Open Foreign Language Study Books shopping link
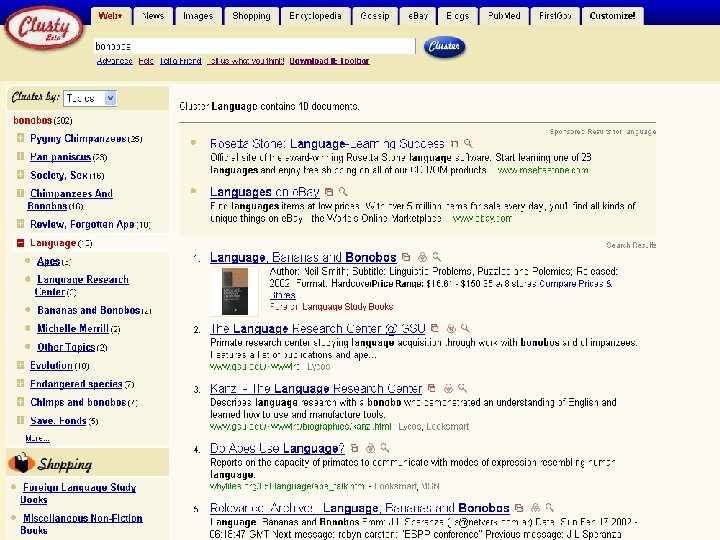This screenshot has width=720, height=540. coord(78,493)
